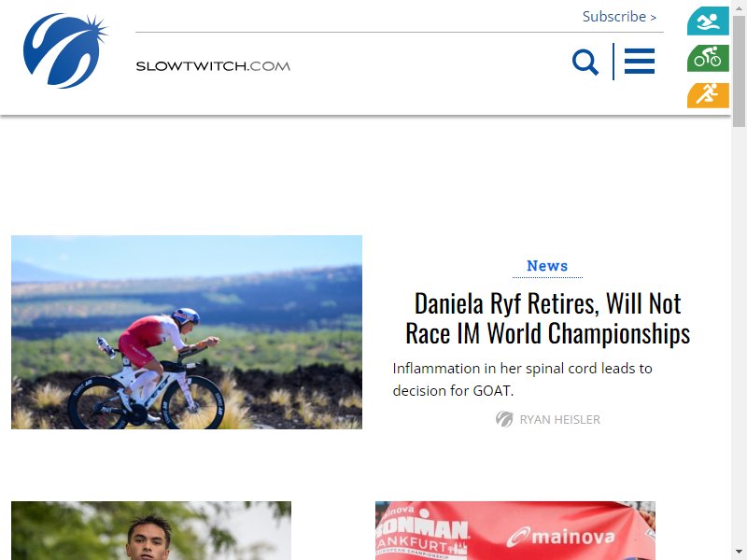Click the scrollbar down arrow
Image resolution: width=747 pixels, height=560 pixels.
tap(739, 552)
